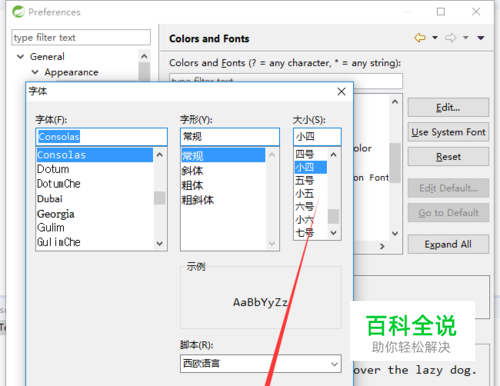Click Colors and Fonts list scroll up arrow
This screenshot has width=500, height=386.
click(x=395, y=102)
